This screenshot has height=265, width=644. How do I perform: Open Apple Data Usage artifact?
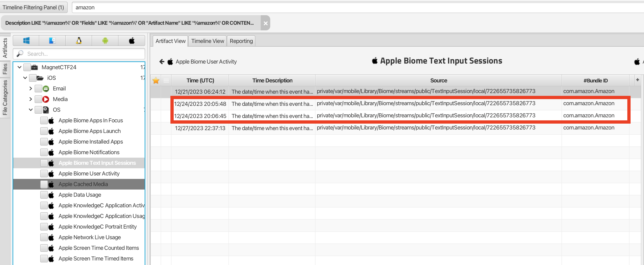coord(80,195)
